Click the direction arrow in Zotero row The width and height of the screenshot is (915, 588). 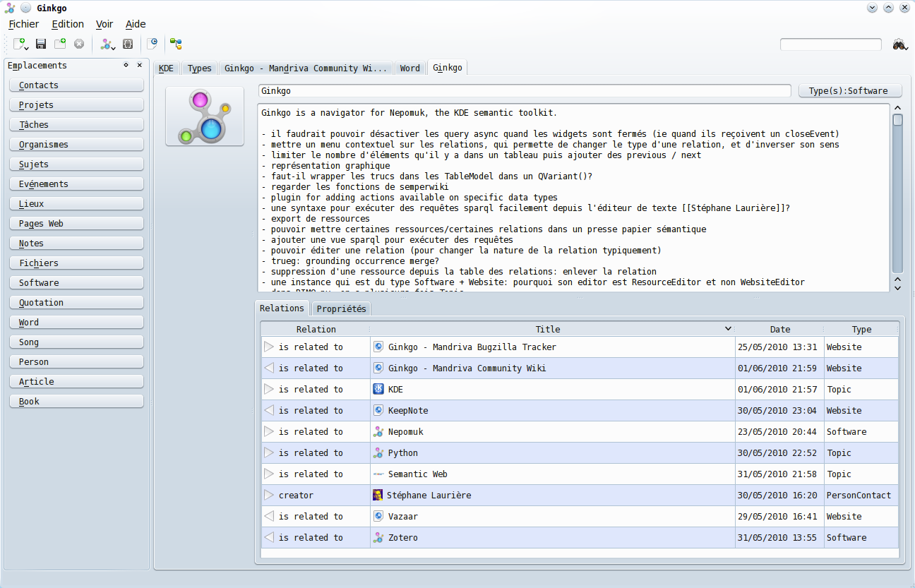coord(269,537)
